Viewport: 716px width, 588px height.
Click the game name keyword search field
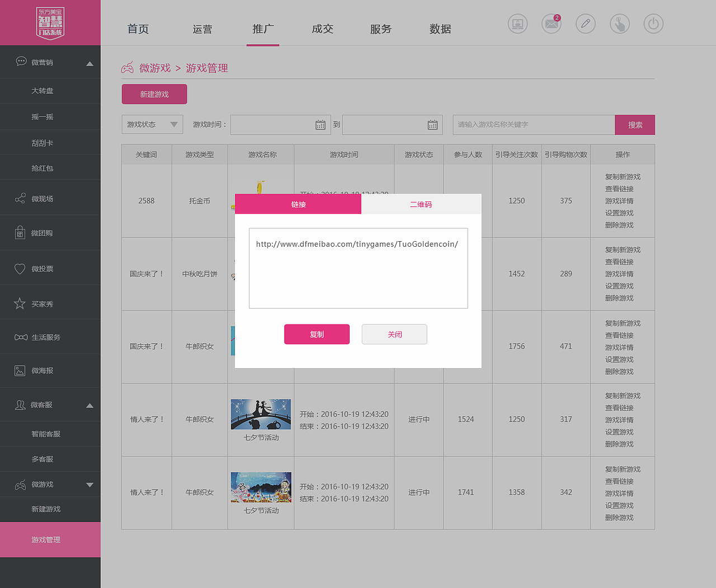pos(534,125)
